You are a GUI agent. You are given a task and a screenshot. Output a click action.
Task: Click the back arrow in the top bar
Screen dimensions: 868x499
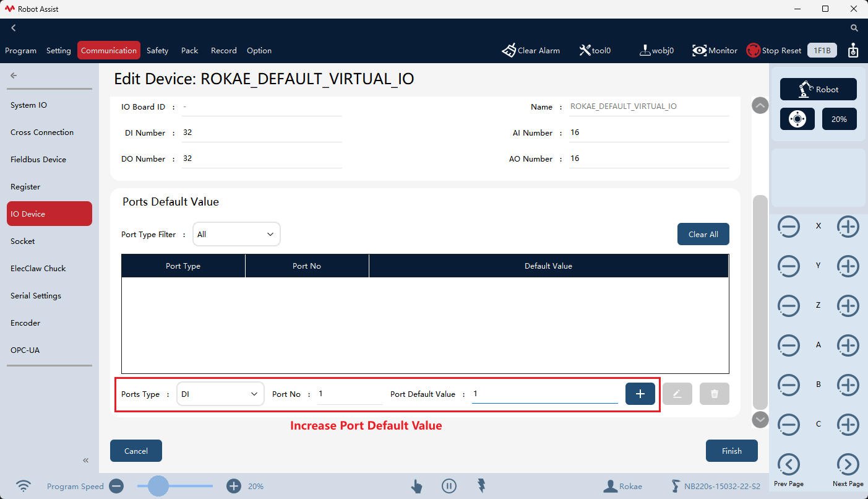pos(13,28)
